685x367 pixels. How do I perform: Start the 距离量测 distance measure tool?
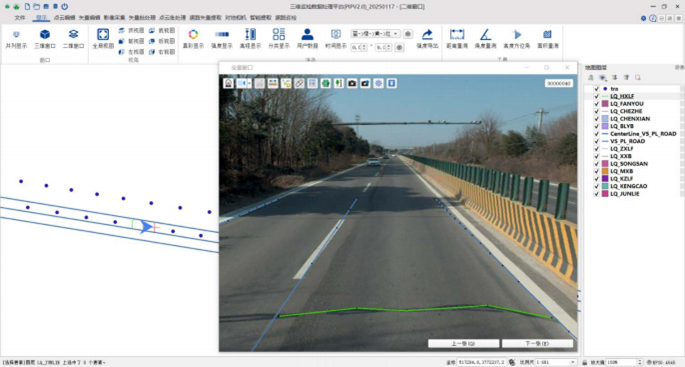pyautogui.click(x=457, y=38)
